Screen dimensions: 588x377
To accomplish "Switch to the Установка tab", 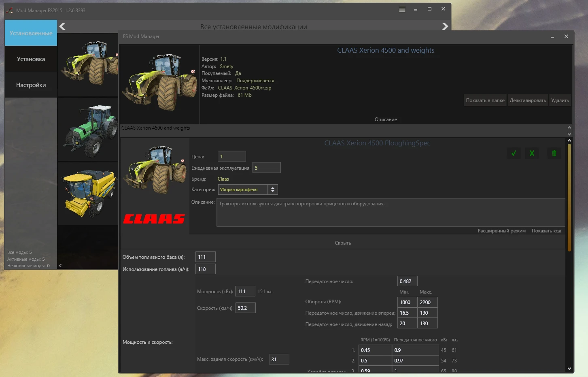I will 31,59.
